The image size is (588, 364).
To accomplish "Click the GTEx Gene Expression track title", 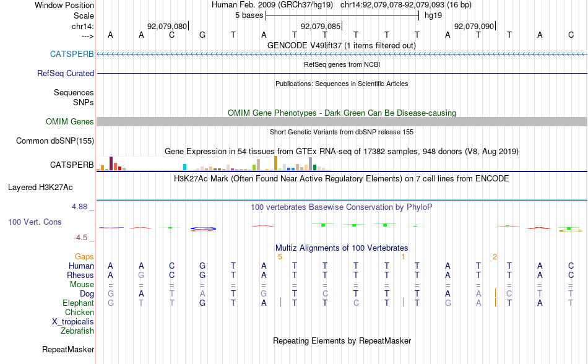I will click(342, 152).
